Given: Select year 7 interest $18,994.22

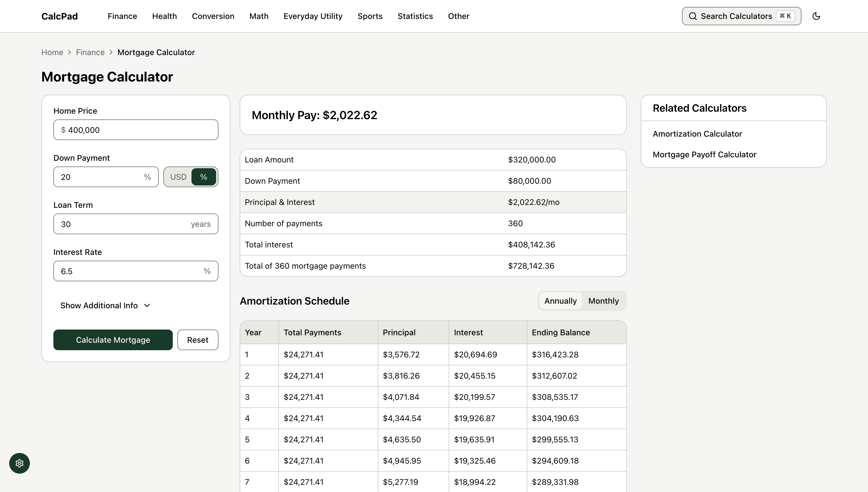Looking at the screenshot, I should [x=474, y=482].
